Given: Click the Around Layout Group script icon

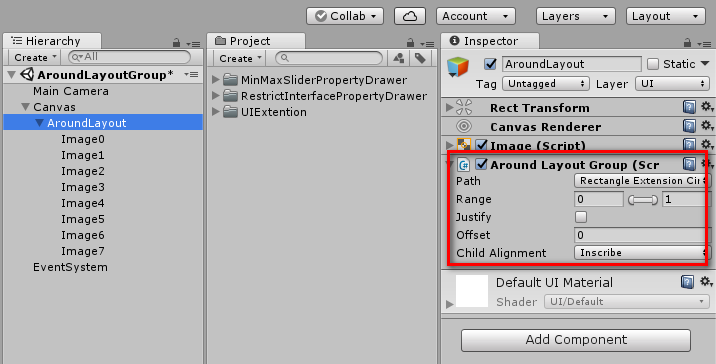Looking at the screenshot, I should [x=464, y=164].
